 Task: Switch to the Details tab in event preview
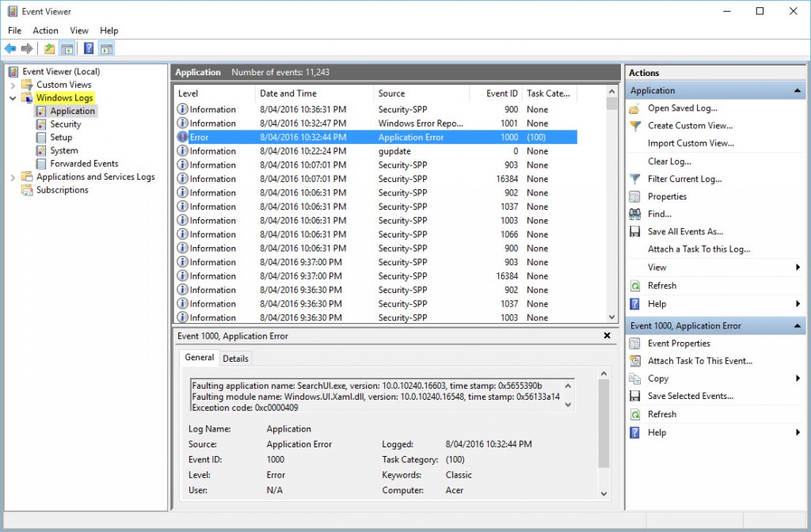point(235,358)
